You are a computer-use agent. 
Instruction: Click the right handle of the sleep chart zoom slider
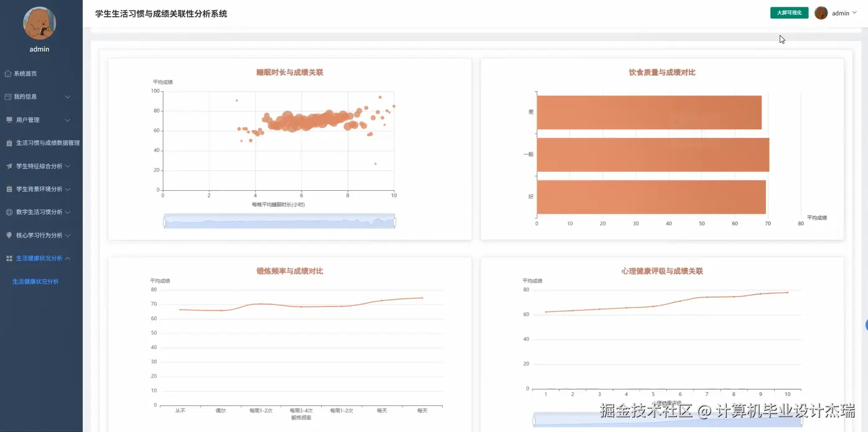(394, 221)
